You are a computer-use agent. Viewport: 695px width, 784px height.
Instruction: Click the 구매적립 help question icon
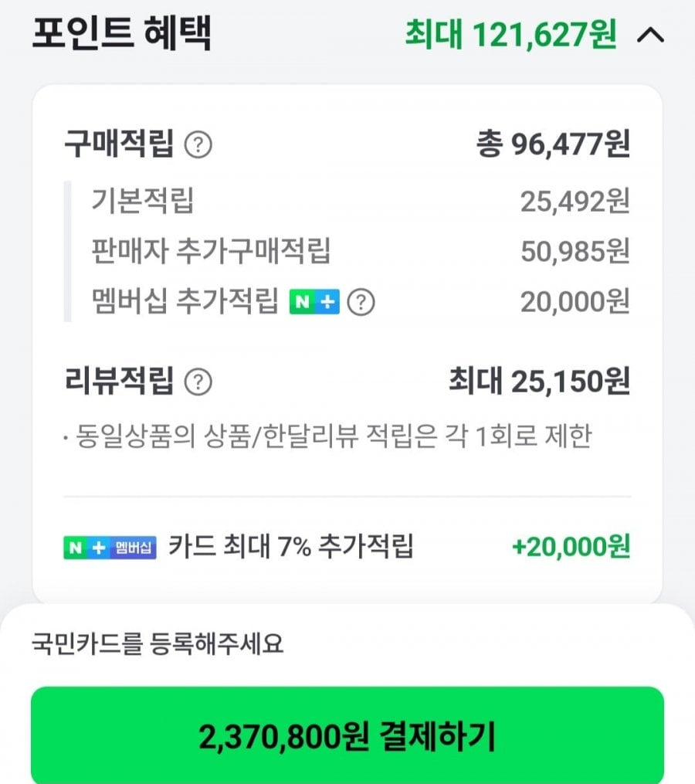pos(198,144)
